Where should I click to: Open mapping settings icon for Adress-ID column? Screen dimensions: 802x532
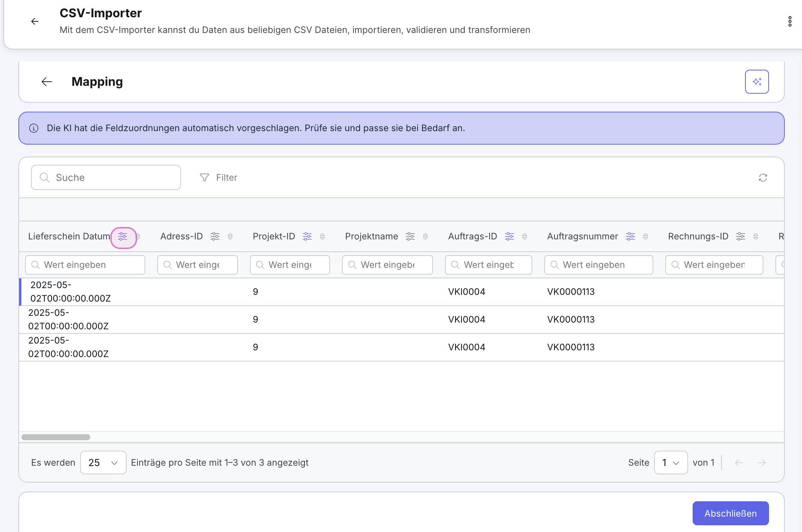tap(215, 236)
